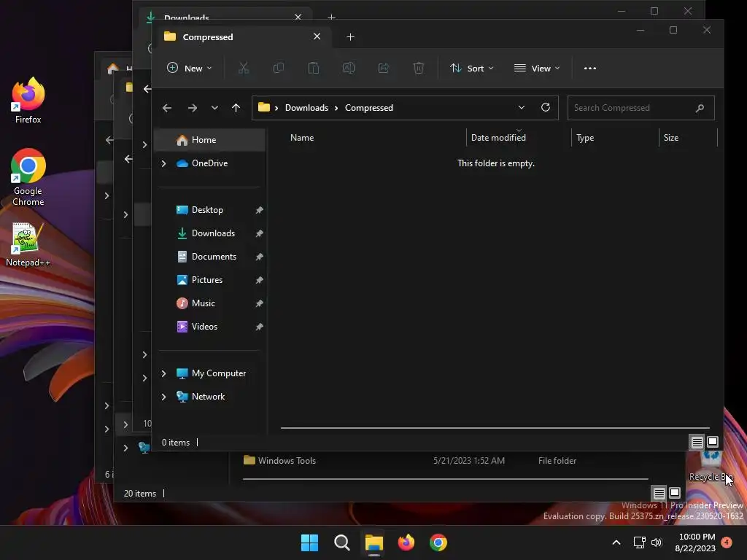Screen dimensions: 747x560
Task: Open Desktop in quick access
Action: 207,210
